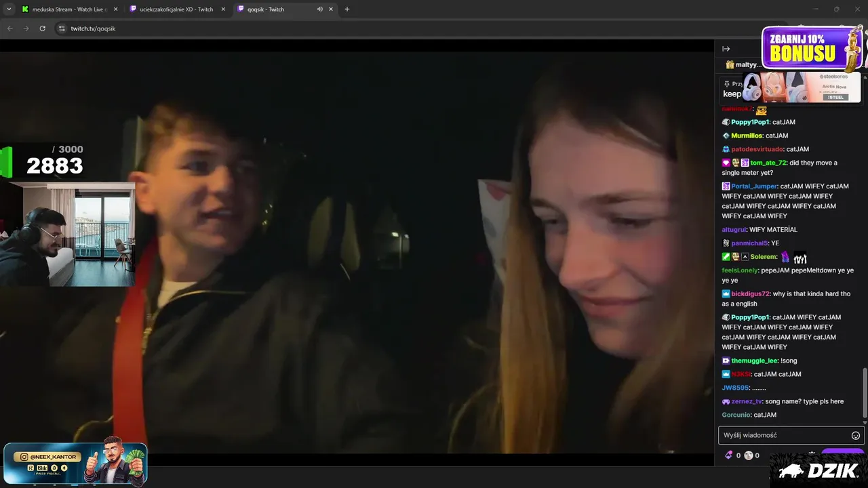Viewport: 868px width, 488px height.
Task: Open Gorcunio username in chat
Action: coord(736,415)
